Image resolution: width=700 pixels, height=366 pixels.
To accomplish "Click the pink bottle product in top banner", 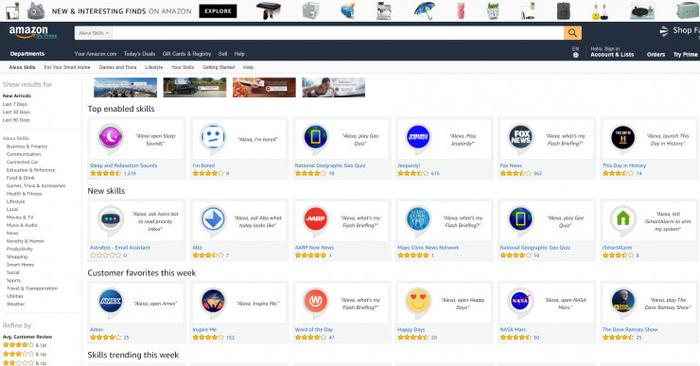I will [461, 11].
